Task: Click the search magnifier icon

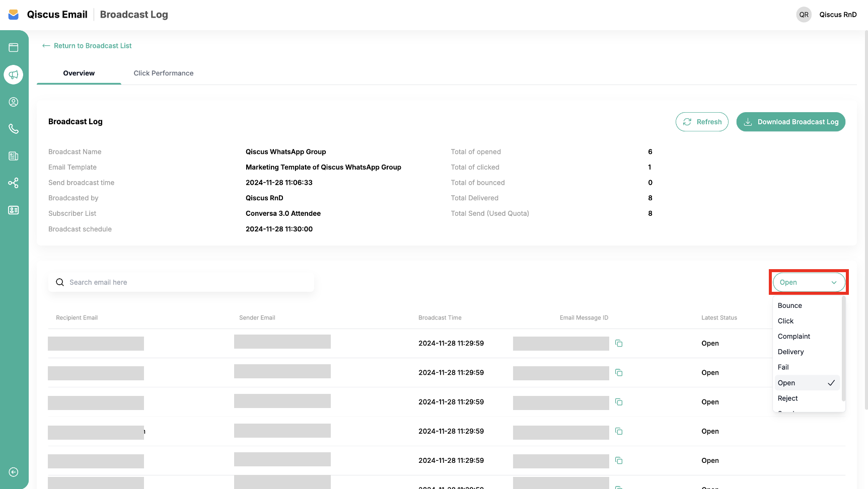Action: tap(60, 282)
